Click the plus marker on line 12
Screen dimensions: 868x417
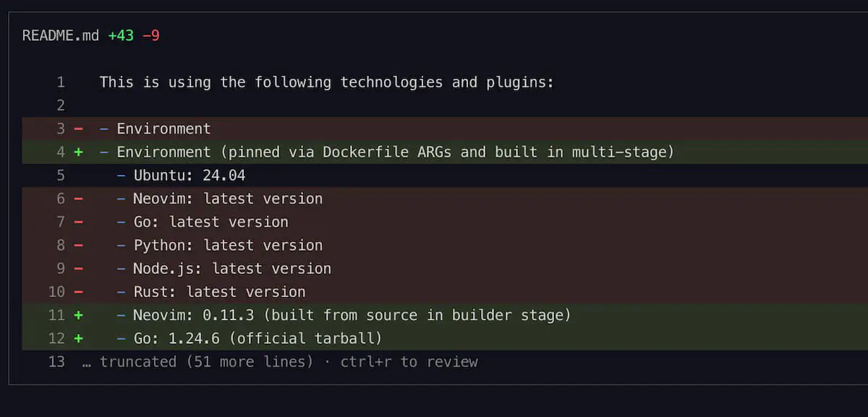78,338
